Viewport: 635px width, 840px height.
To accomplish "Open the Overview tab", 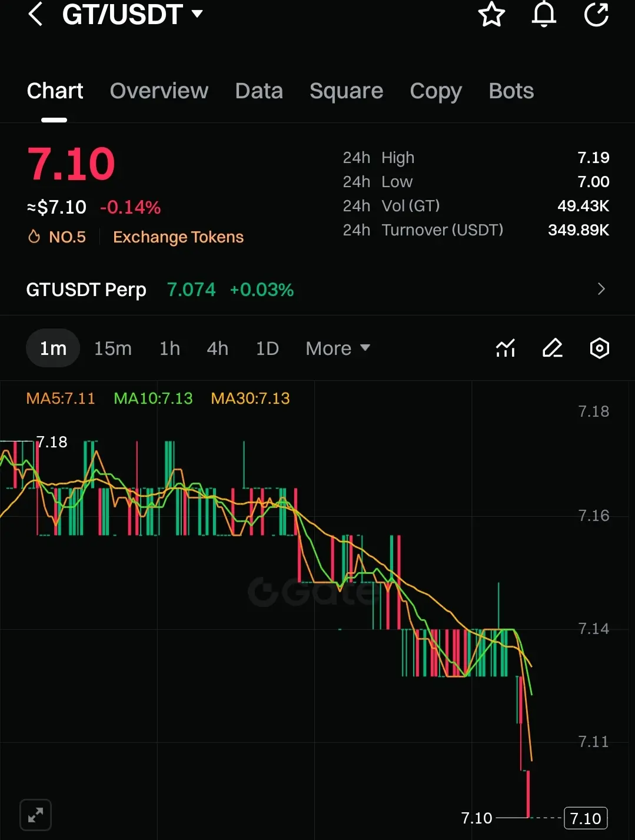I will coord(159,91).
